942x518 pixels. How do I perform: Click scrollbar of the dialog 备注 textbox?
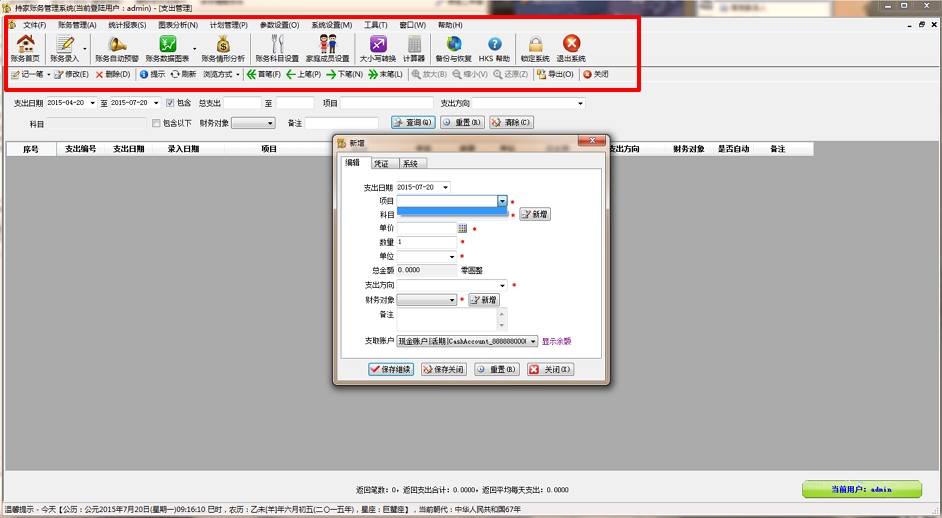[x=502, y=319]
